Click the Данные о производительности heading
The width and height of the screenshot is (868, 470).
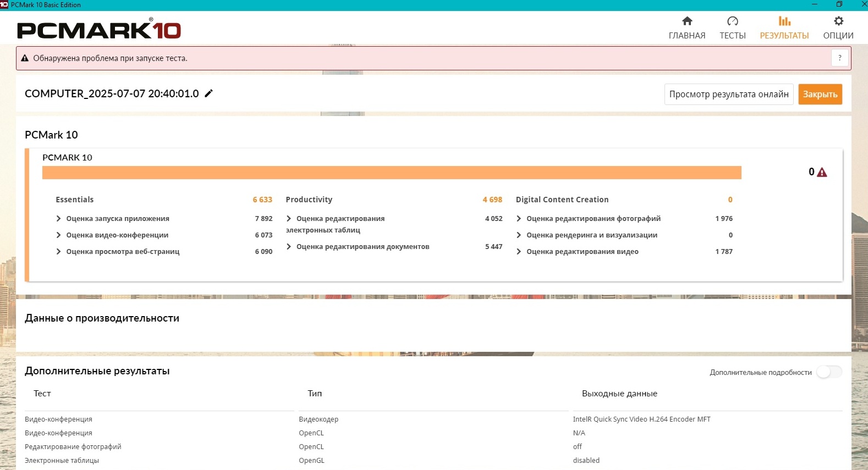pyautogui.click(x=102, y=318)
